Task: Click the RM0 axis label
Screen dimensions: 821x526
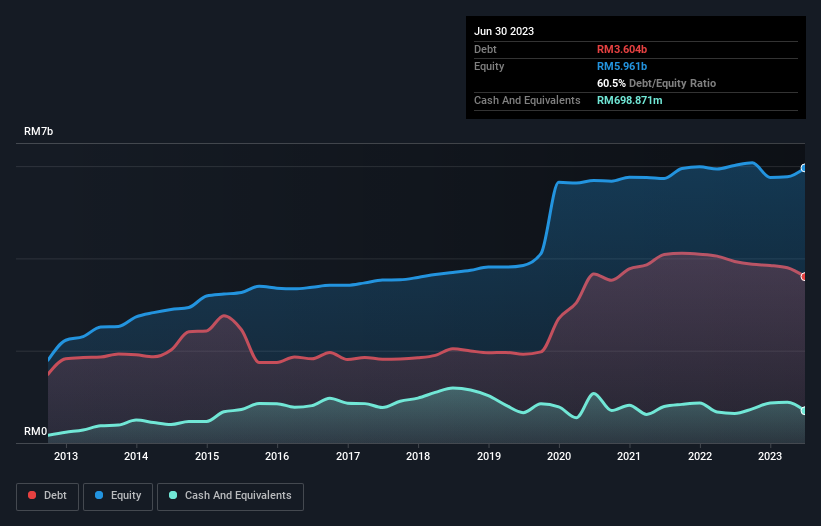Action: 35,431
